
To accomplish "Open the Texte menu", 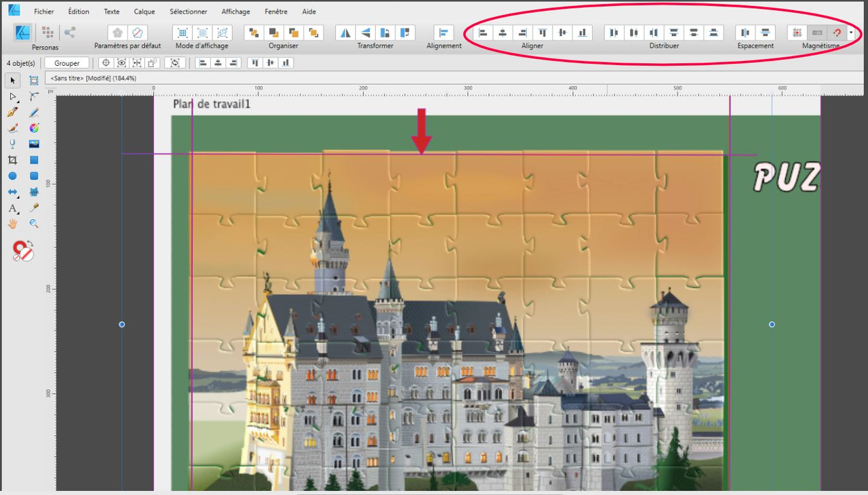I will (112, 12).
